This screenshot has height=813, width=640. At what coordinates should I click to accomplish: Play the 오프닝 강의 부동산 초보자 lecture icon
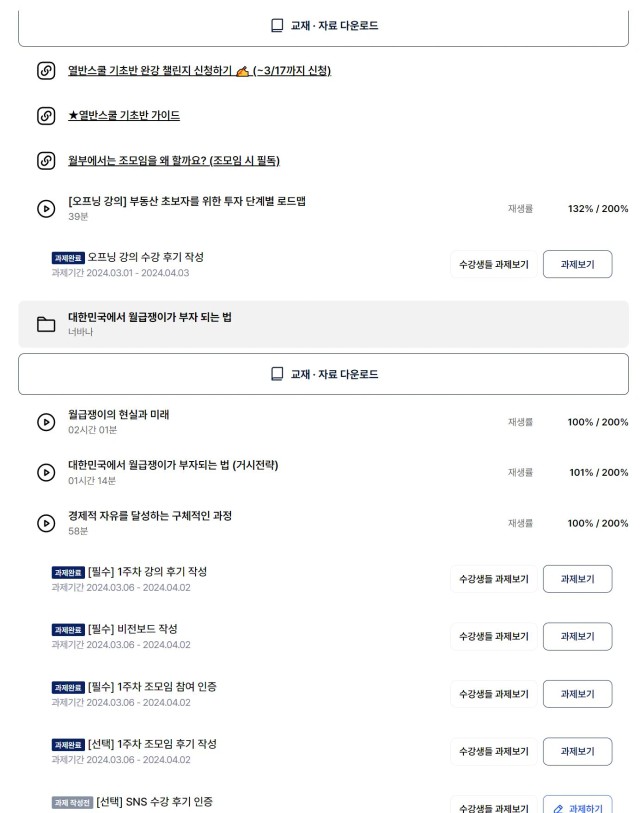coord(46,209)
